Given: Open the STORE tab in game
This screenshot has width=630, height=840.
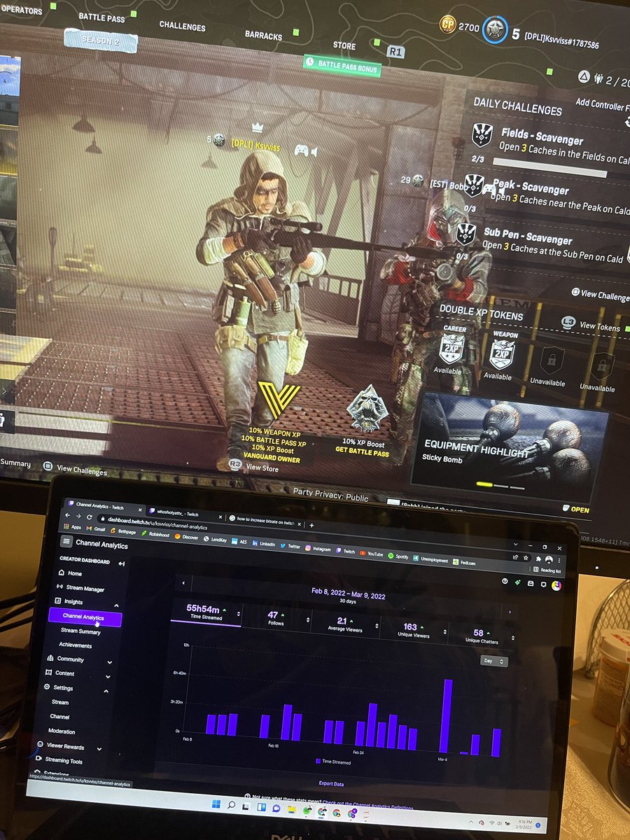Looking at the screenshot, I should click(x=344, y=46).
